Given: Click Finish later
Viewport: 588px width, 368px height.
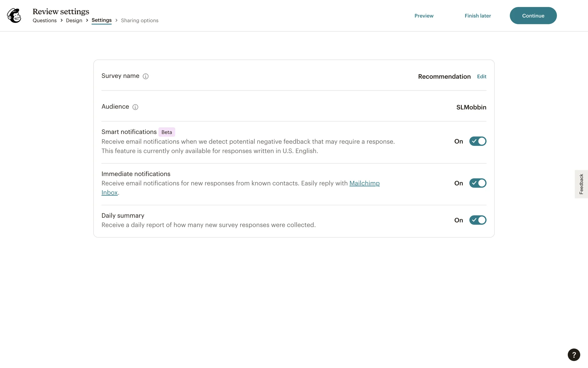Looking at the screenshot, I should pyautogui.click(x=477, y=16).
